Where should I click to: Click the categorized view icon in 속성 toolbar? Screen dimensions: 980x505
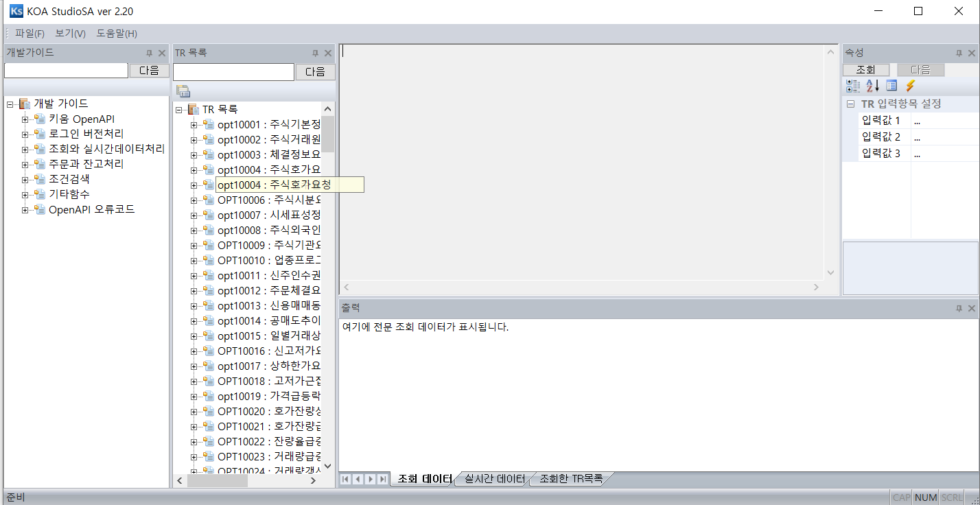tap(853, 86)
